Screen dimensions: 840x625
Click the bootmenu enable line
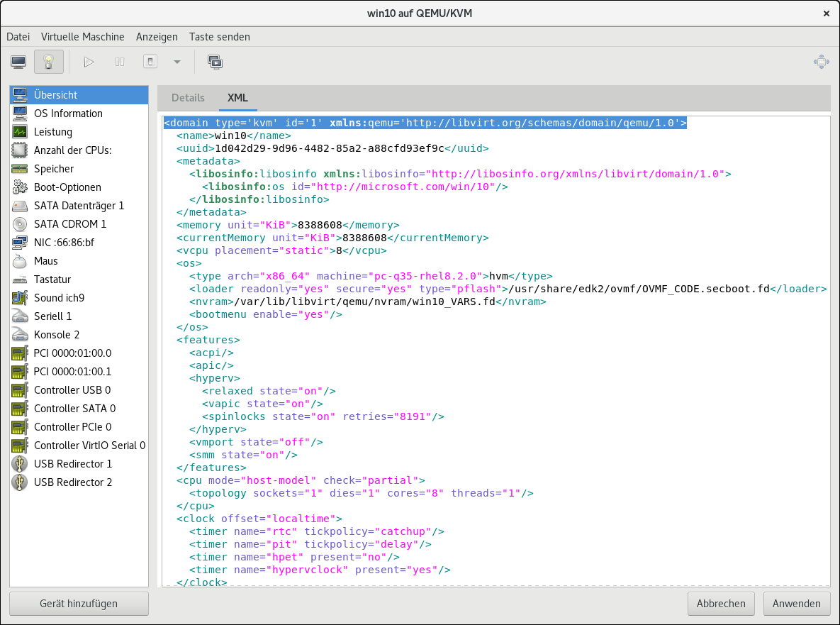(266, 315)
